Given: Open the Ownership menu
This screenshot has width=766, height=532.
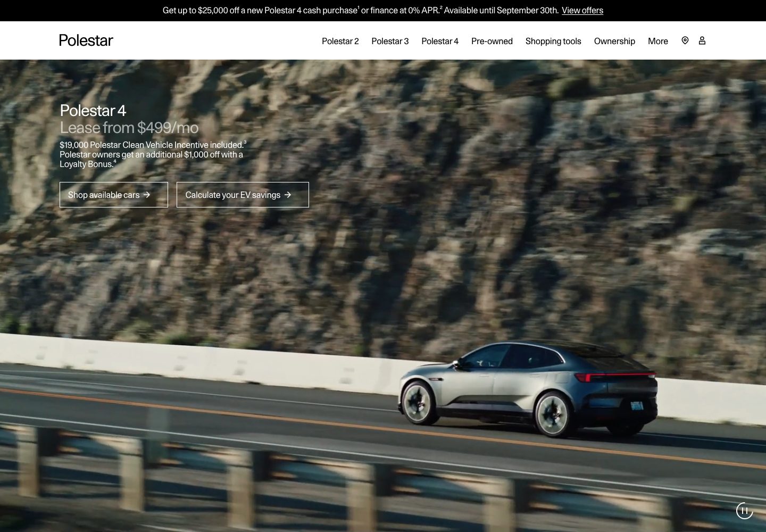Looking at the screenshot, I should 614,41.
